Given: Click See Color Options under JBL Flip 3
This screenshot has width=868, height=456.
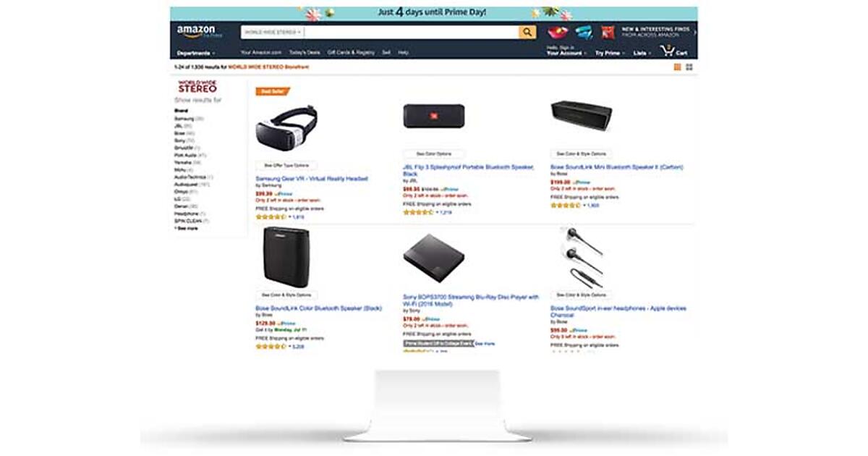Looking at the screenshot, I should (x=434, y=153).
